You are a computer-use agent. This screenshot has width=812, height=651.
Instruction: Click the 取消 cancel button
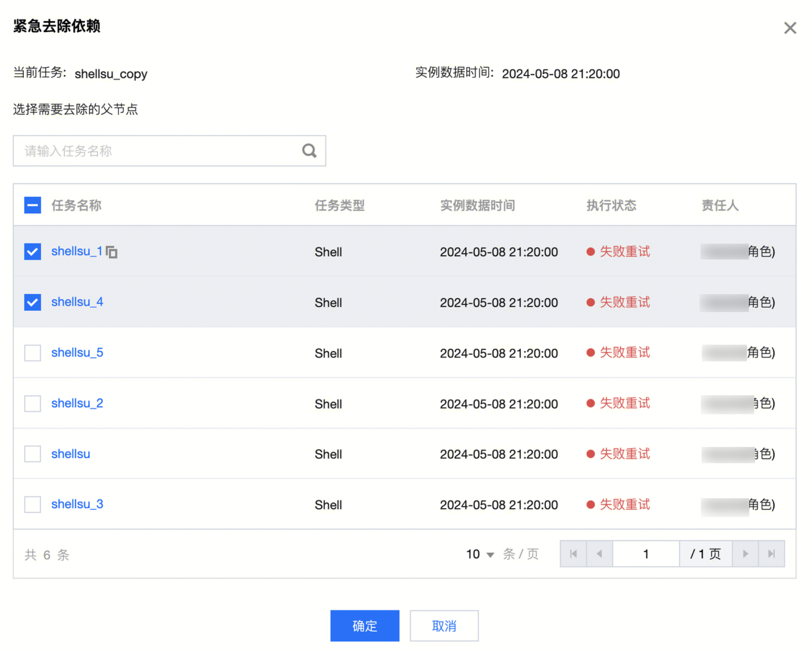click(x=444, y=626)
